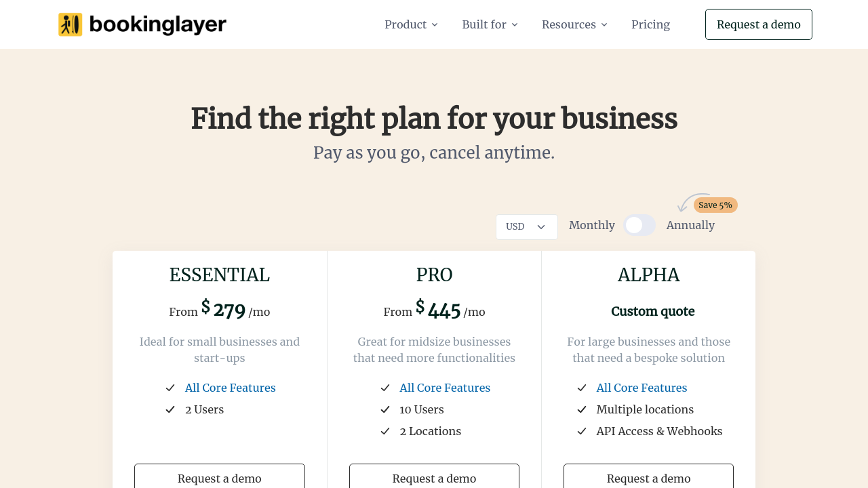The height and width of the screenshot is (488, 868).
Task: Click the Bookinglayer logo icon
Action: pos(71,24)
